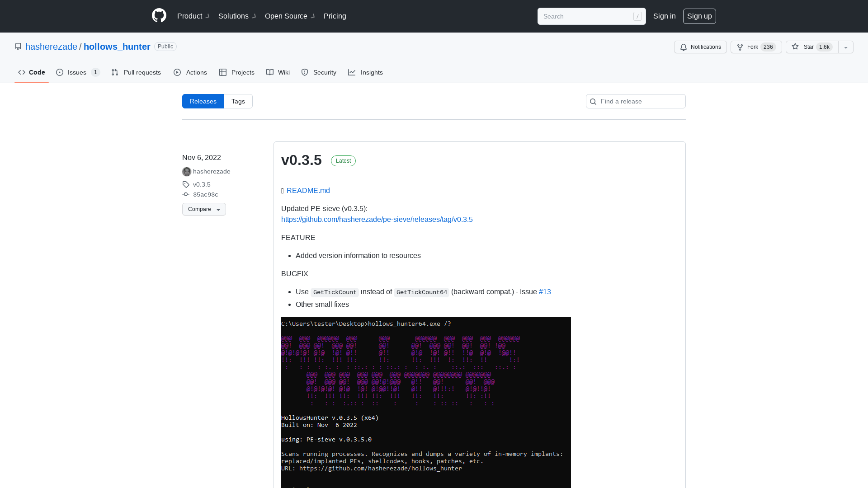Viewport: 868px width, 488px height.
Task: Open the Actions tab
Action: coord(190,72)
